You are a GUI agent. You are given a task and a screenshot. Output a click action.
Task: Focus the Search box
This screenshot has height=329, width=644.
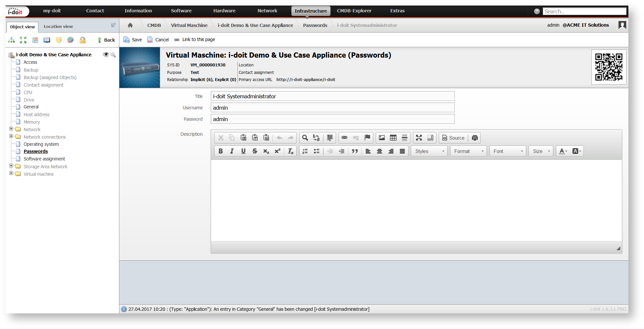[584, 11]
